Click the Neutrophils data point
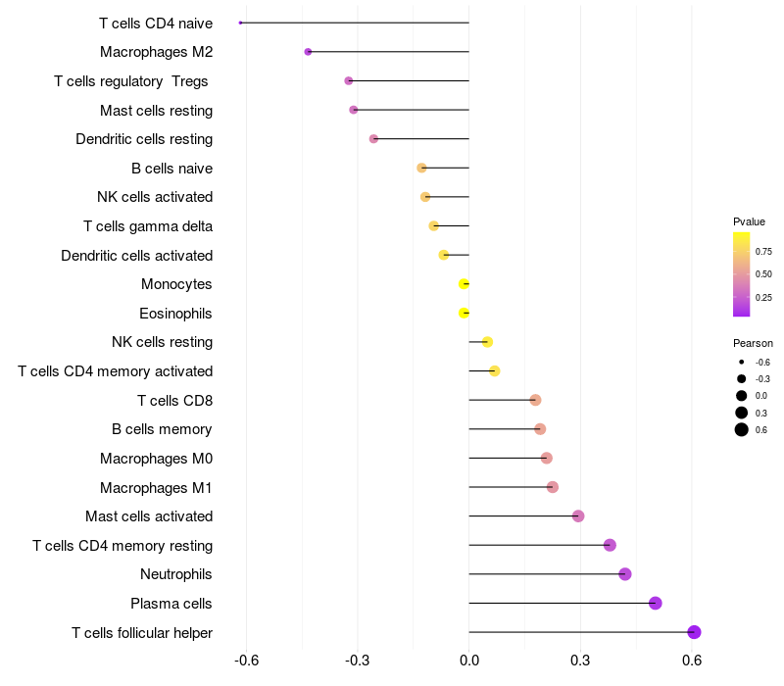Screen dimensions: 784x686 tap(624, 574)
